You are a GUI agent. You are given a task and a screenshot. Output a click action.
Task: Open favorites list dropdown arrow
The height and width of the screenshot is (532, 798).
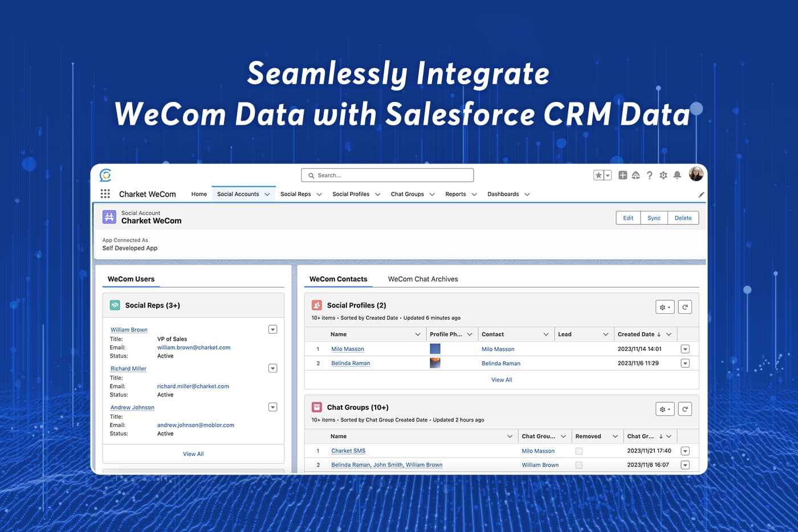tap(608, 175)
